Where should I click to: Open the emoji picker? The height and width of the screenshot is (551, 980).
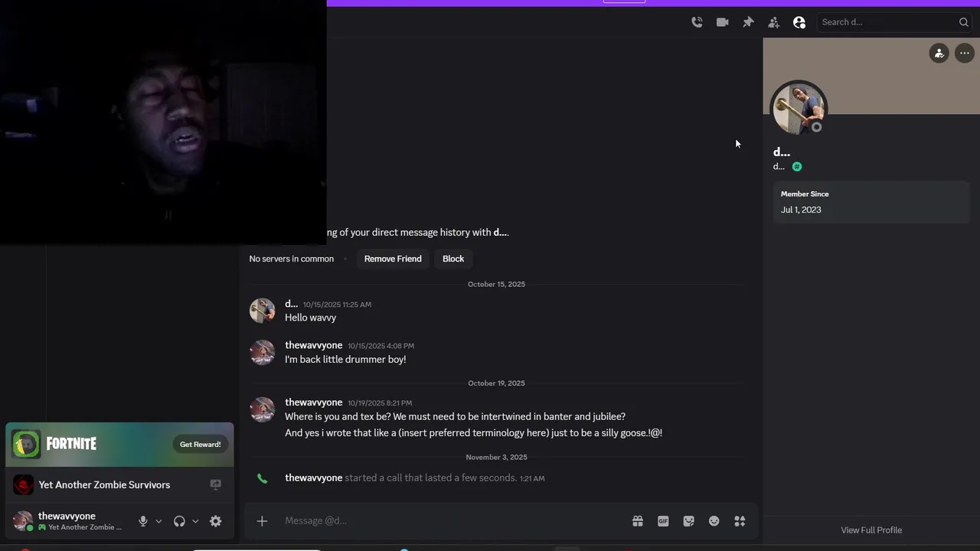[x=714, y=521]
